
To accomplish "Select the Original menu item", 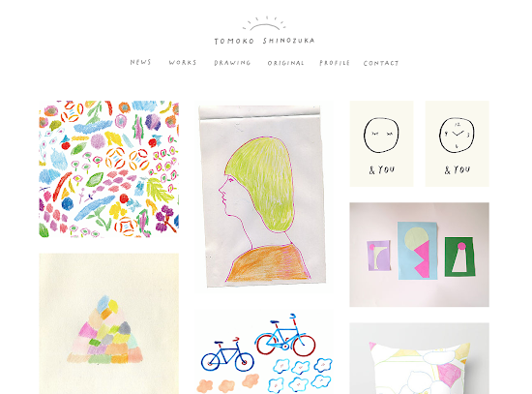I will (x=285, y=63).
